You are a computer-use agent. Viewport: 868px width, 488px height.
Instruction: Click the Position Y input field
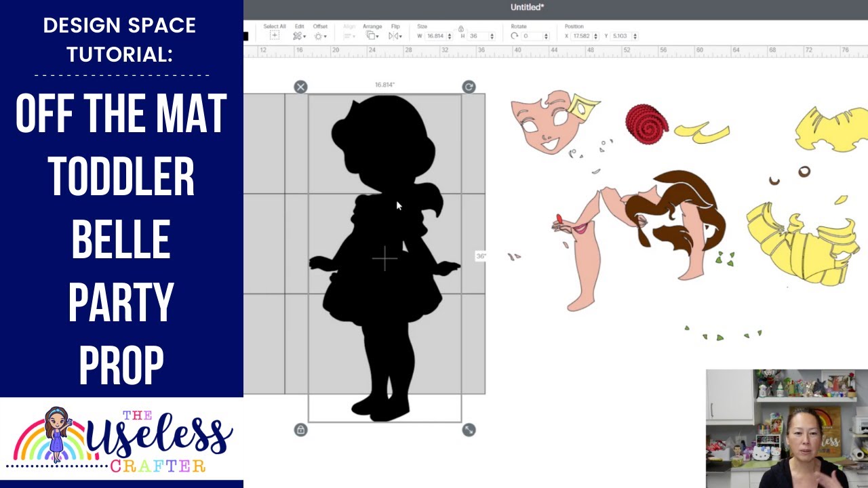point(621,36)
